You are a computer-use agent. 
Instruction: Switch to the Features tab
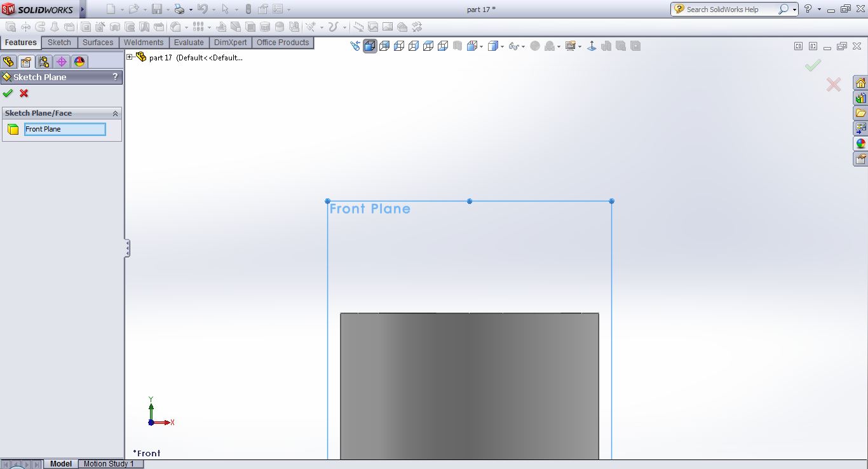(21, 43)
